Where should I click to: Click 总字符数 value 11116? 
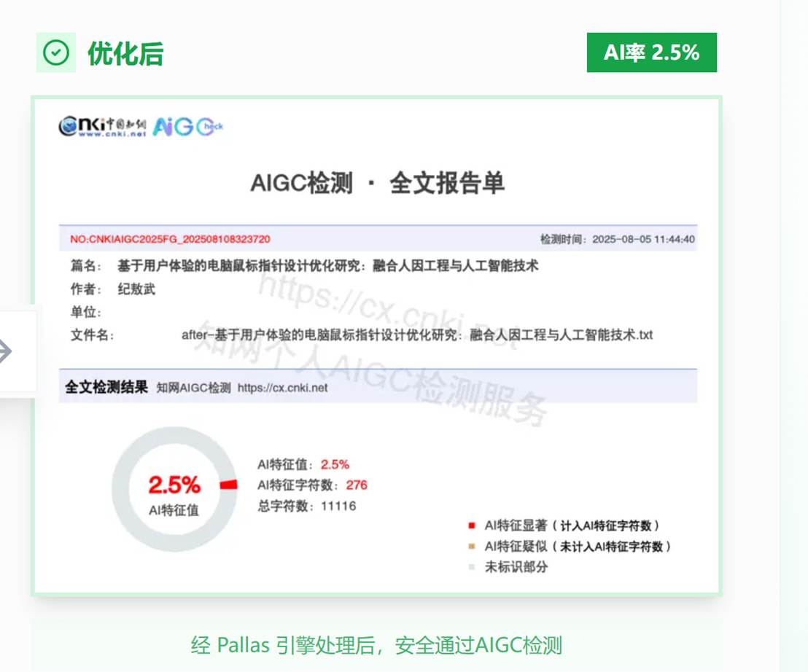(338, 507)
